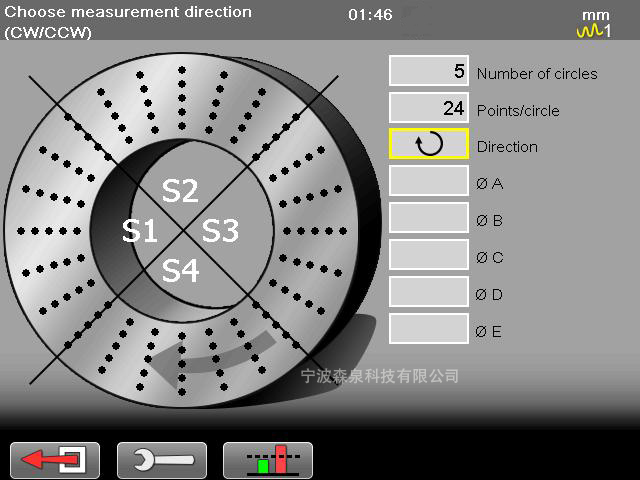Select sector S2 on the flange
640x480 pixels.
coord(180,192)
